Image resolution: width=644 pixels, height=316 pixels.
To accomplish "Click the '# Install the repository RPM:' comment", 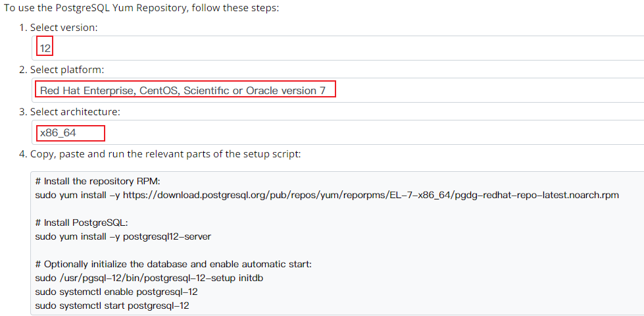I will pyautogui.click(x=98, y=181).
